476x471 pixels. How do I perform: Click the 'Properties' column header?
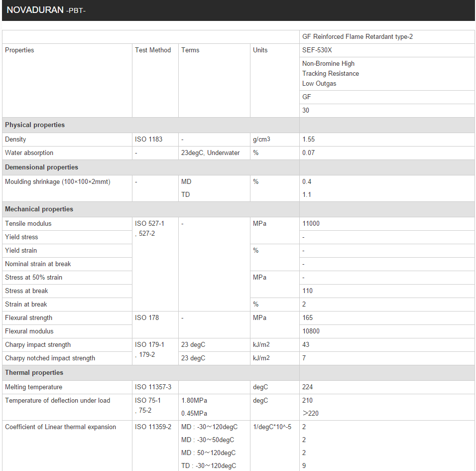19,50
